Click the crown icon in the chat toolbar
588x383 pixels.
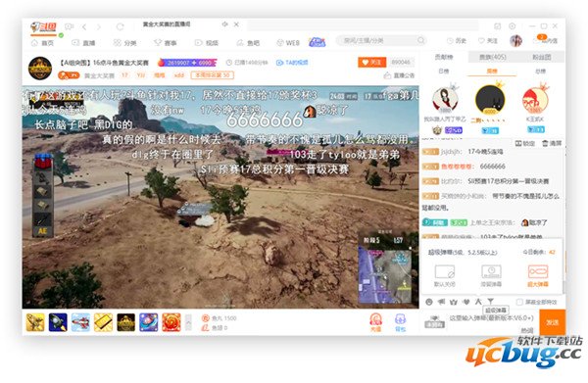pyautogui.click(x=454, y=302)
